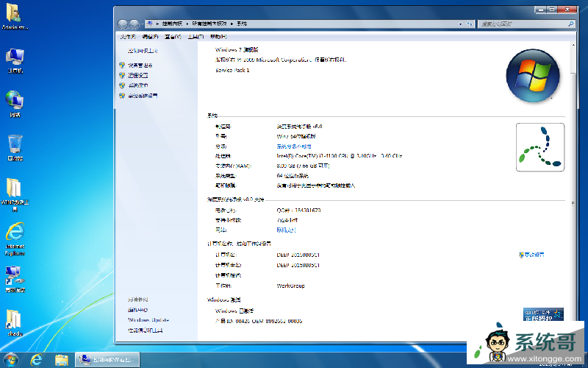Launch Internet Explorer from the desktop shortcut

click(x=15, y=239)
